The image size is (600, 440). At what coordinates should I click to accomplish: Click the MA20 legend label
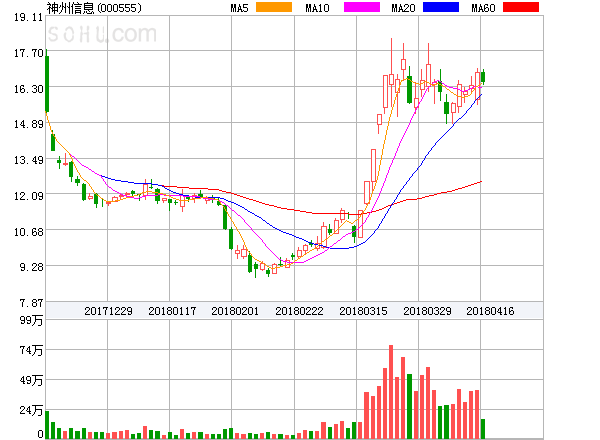(x=403, y=8)
